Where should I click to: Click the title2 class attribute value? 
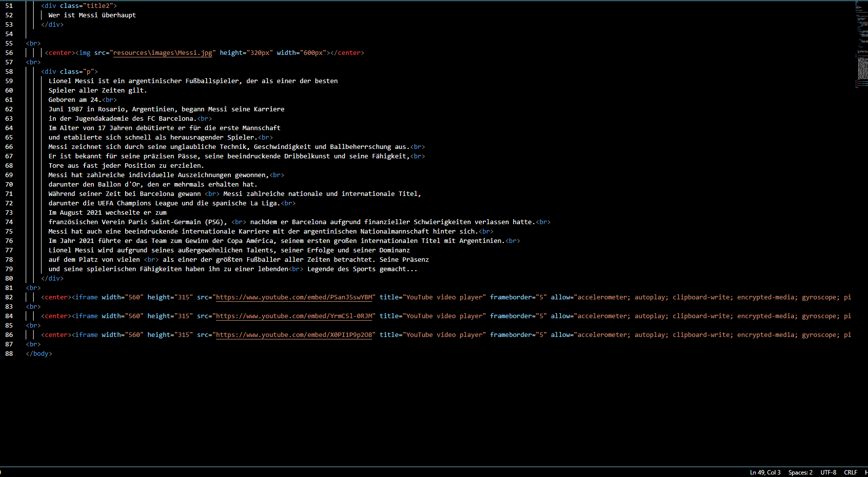(x=97, y=5)
